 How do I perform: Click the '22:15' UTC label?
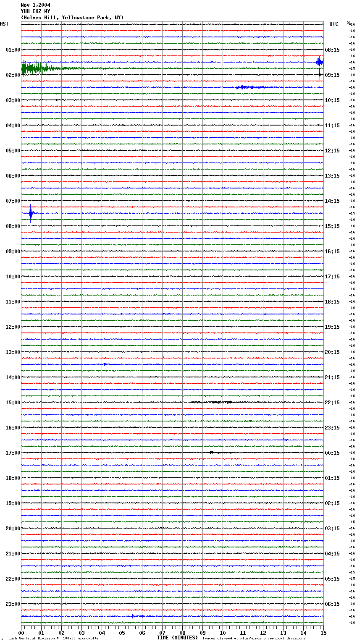point(332,403)
